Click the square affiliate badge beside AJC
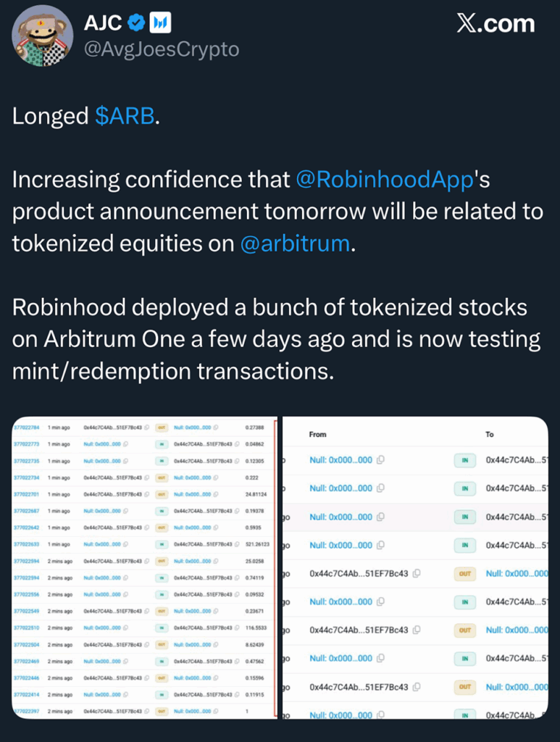Image resolution: width=560 pixels, height=742 pixels. [160, 22]
